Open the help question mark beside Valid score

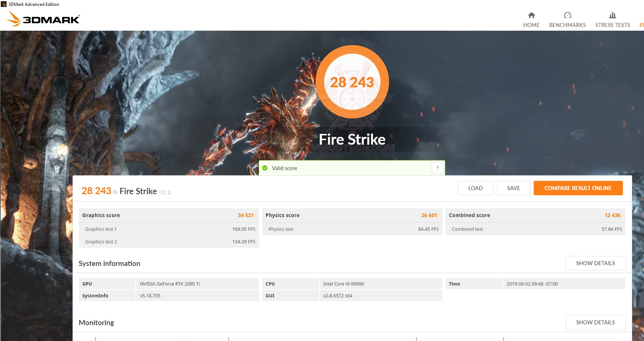pos(437,168)
